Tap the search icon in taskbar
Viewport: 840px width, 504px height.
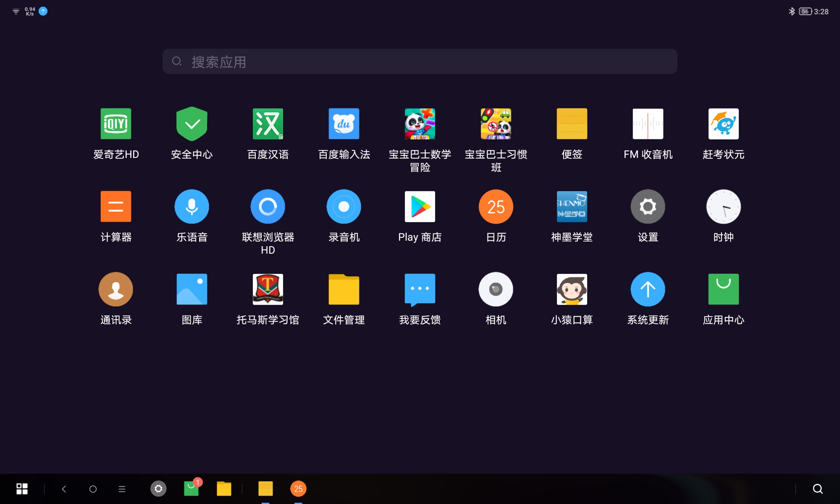[x=817, y=489]
